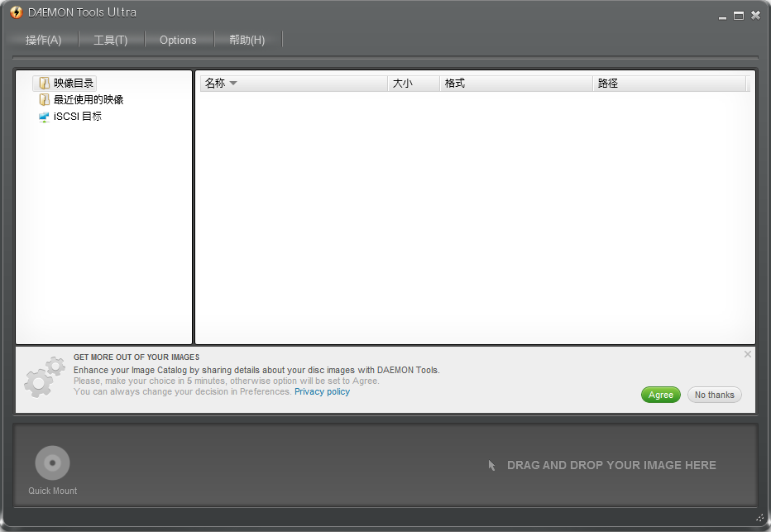Click the 映像目录 folder icon
The width and height of the screenshot is (771, 532).
(44, 83)
